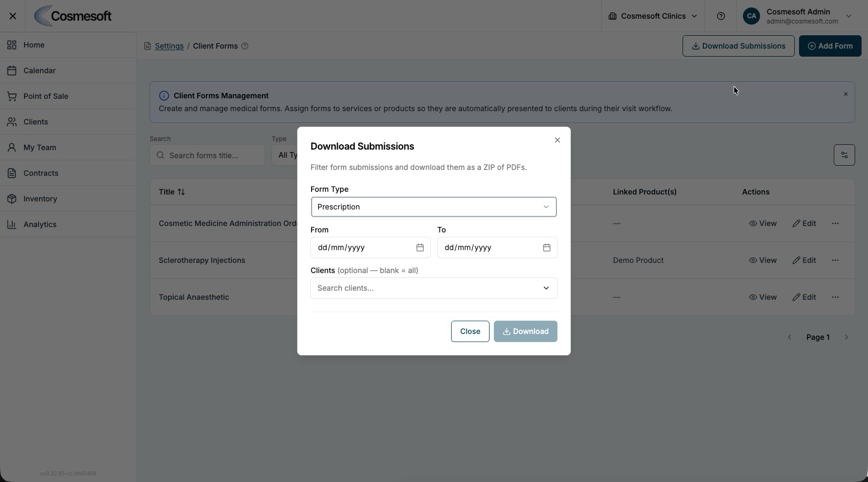Dismiss the Client Forms Management info banner
The height and width of the screenshot is (482, 868).
point(846,94)
